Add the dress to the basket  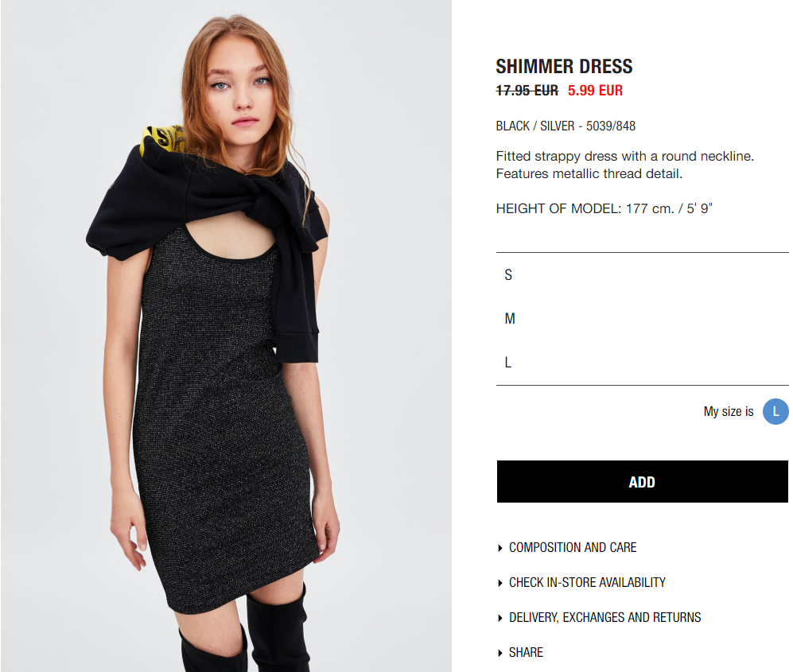pyautogui.click(x=643, y=481)
